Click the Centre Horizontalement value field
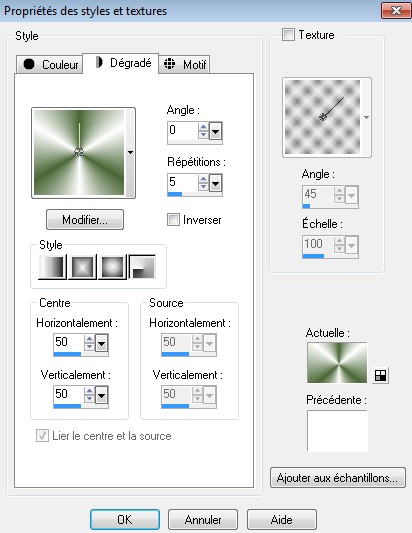Screen dimensions: 412x533 (x=68, y=342)
